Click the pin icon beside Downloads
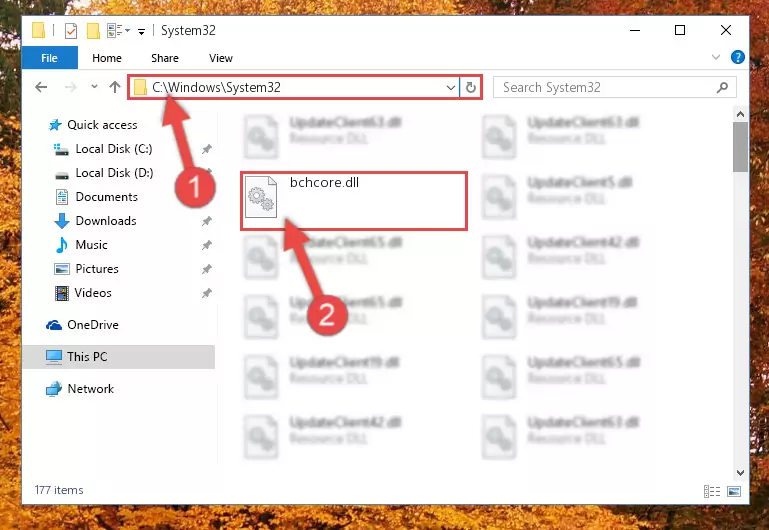The height and width of the screenshot is (530, 769). pos(207,221)
